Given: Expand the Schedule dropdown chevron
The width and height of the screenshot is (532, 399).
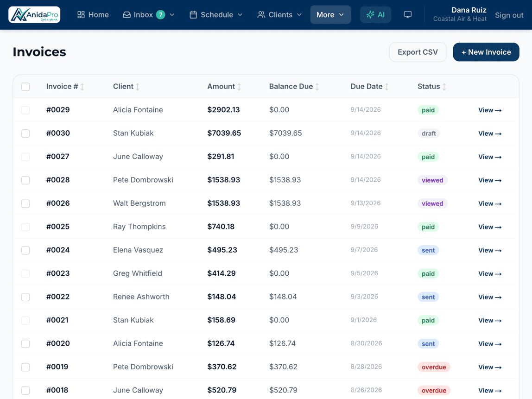Looking at the screenshot, I should [x=240, y=14].
